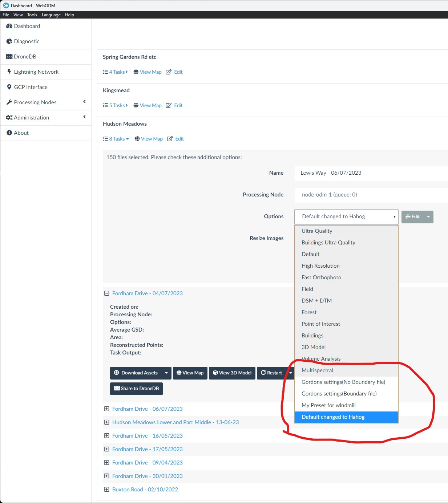The width and height of the screenshot is (448, 503).
Task: Open the Lightning Network panel
Action: tap(9, 72)
